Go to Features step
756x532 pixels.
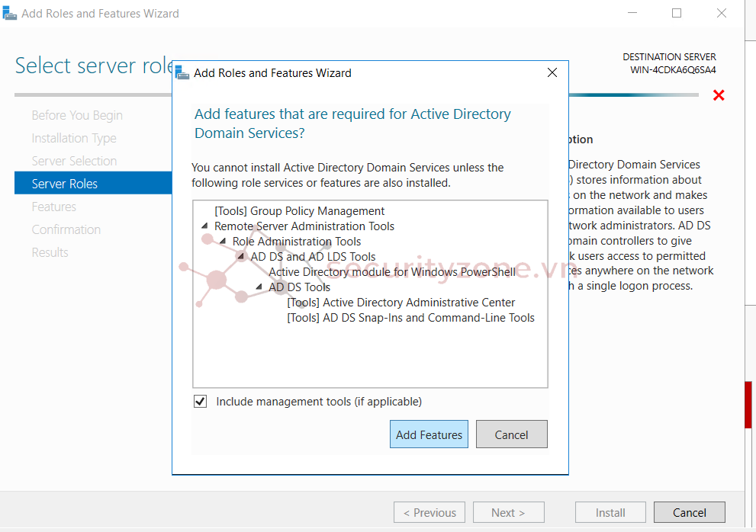54,207
